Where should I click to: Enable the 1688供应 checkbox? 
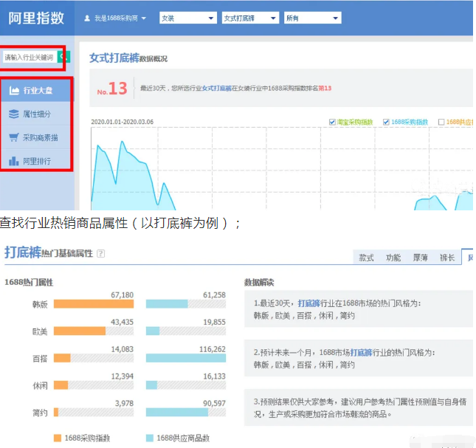(x=441, y=122)
